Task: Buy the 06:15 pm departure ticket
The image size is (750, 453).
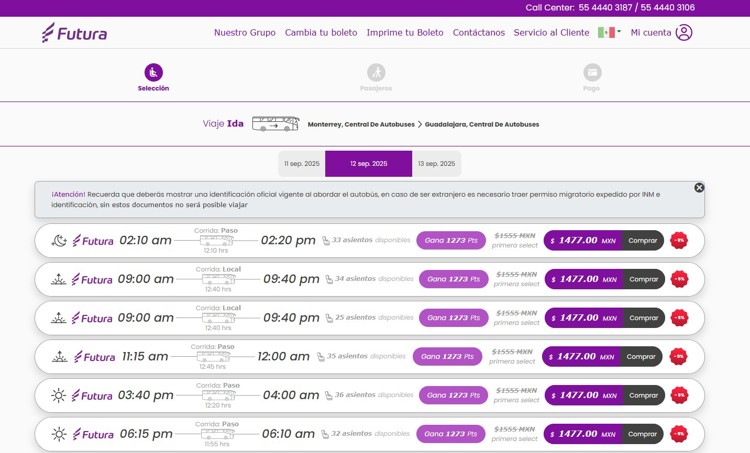Action: point(642,434)
